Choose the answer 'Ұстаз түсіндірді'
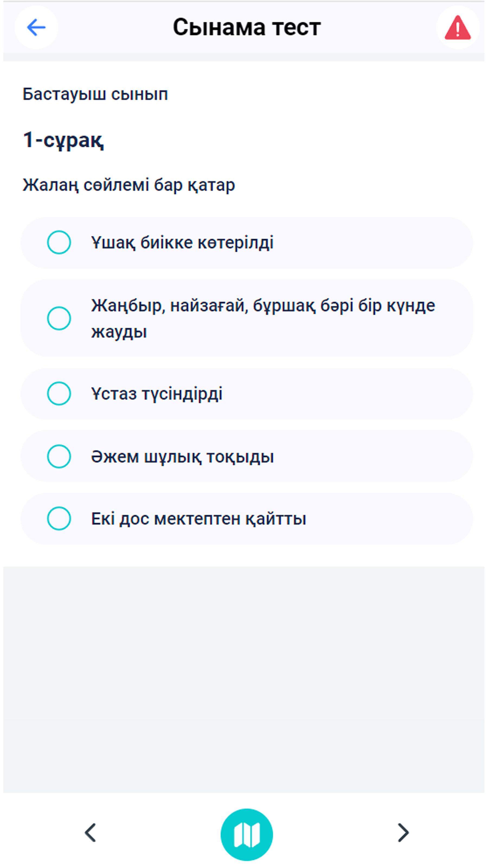The image size is (488, 868). coord(158,394)
